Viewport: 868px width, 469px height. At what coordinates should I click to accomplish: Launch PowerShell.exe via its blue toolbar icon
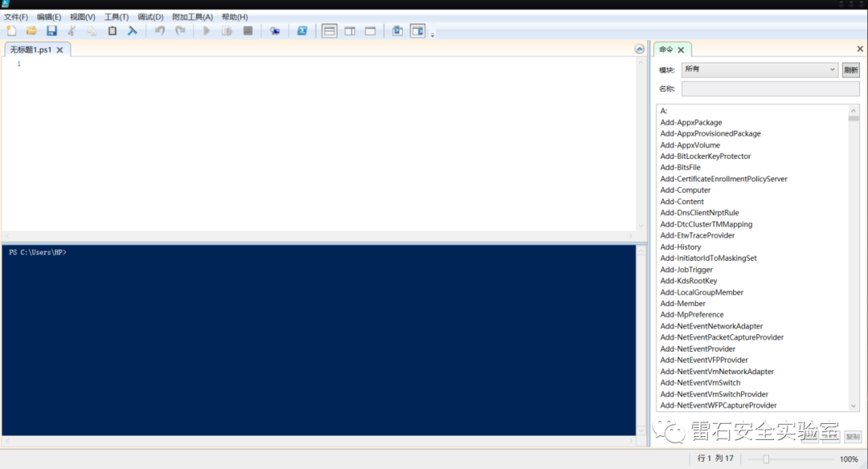[301, 31]
